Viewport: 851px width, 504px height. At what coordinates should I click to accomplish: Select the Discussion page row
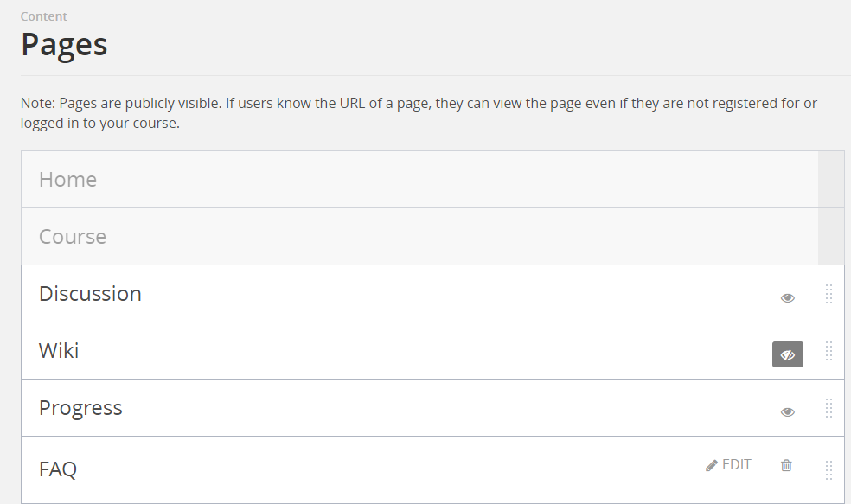(346, 293)
